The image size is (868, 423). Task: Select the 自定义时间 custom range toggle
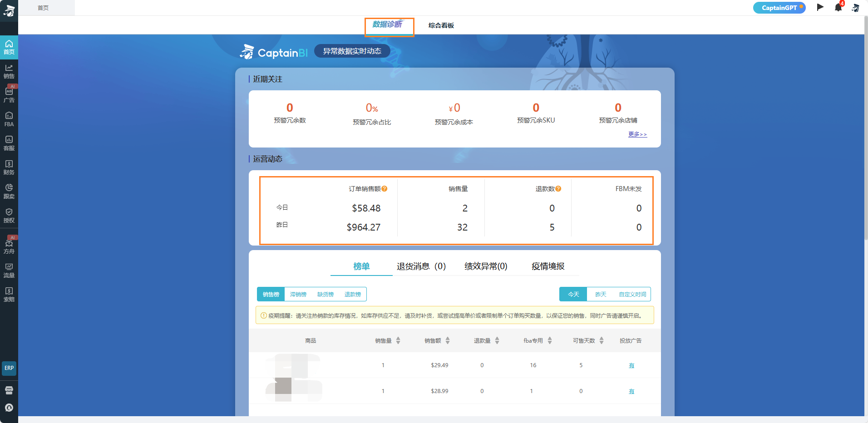coord(632,294)
